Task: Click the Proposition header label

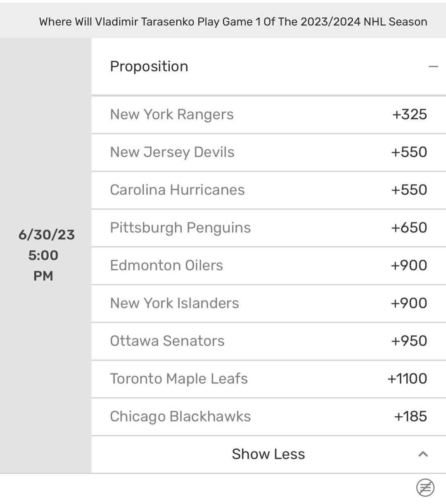Action: pyautogui.click(x=149, y=66)
